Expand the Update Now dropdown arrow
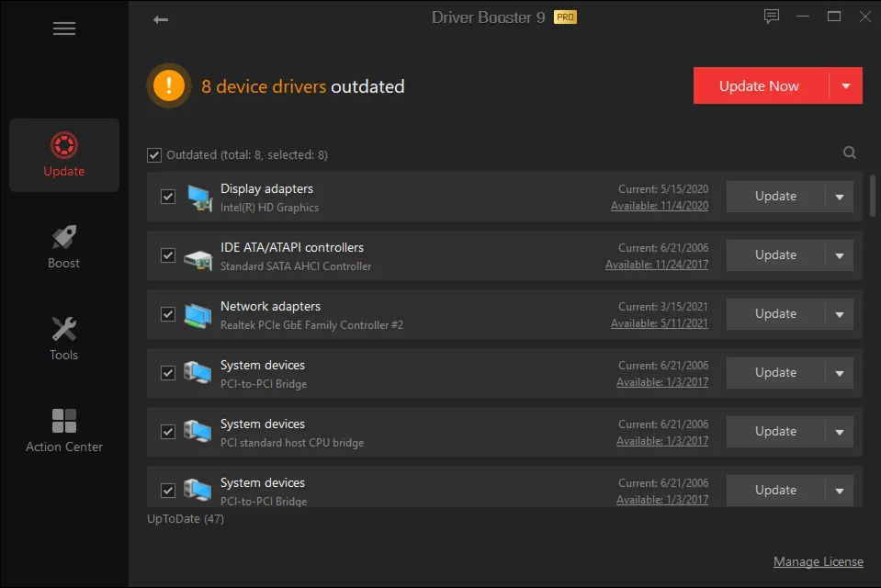Viewport: 881px width, 588px height. pyautogui.click(x=846, y=86)
